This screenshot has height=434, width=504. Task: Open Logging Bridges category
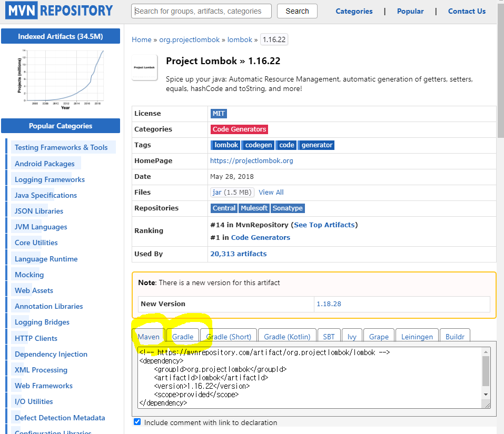pos(42,322)
